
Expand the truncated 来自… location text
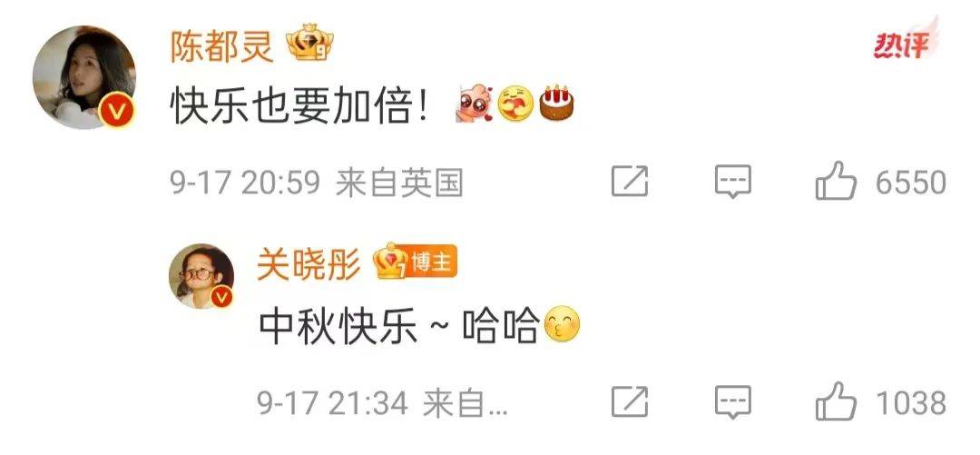point(465,403)
